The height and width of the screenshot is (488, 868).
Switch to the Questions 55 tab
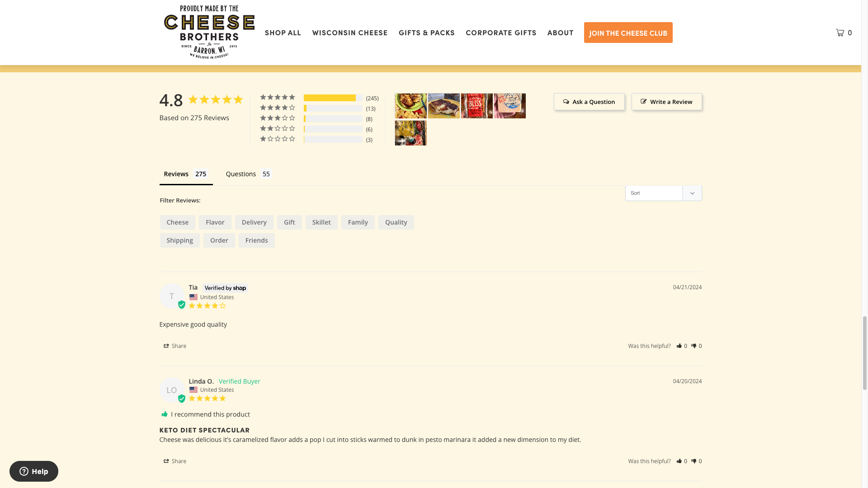[x=249, y=174]
